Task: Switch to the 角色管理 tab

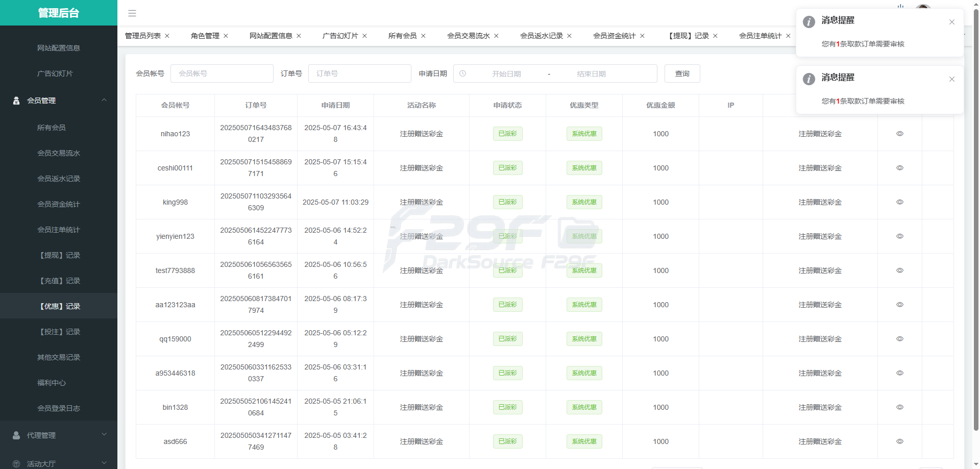Action: [x=205, y=36]
